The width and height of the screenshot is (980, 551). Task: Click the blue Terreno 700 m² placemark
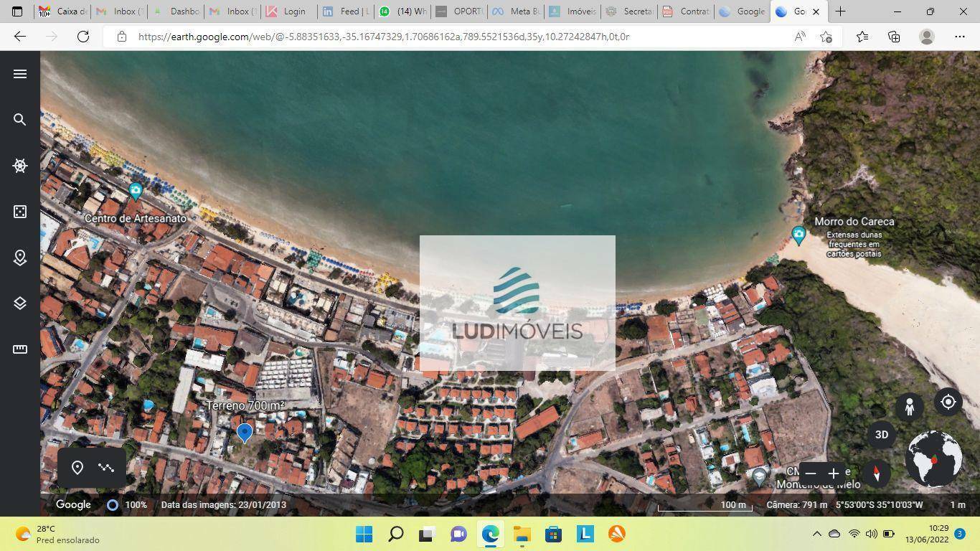tap(245, 432)
